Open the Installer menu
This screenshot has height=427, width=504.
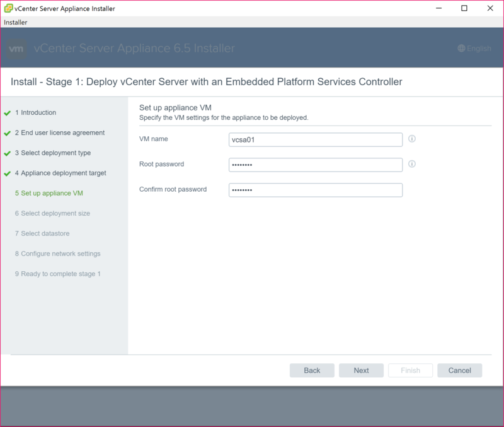tap(15, 22)
